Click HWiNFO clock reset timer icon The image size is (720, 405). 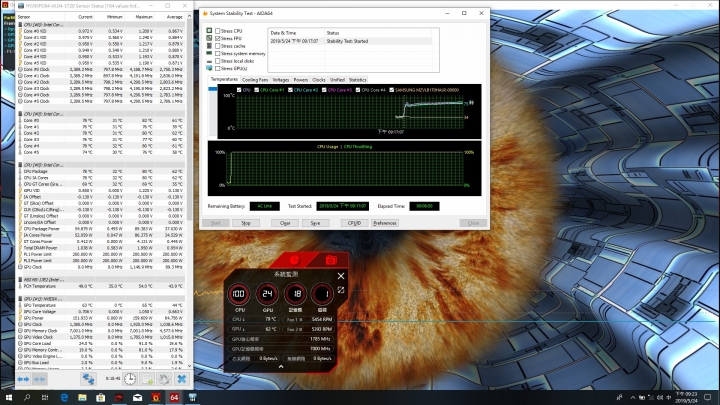(x=130, y=379)
